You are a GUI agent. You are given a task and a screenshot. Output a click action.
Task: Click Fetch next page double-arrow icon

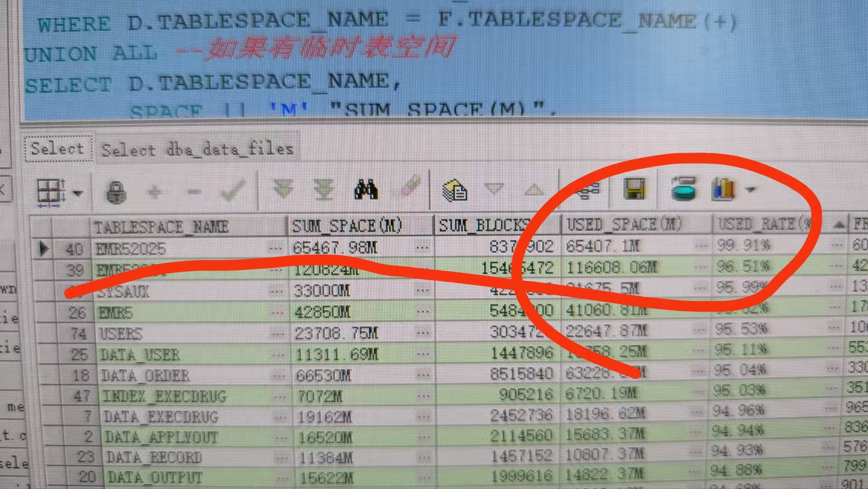283,189
